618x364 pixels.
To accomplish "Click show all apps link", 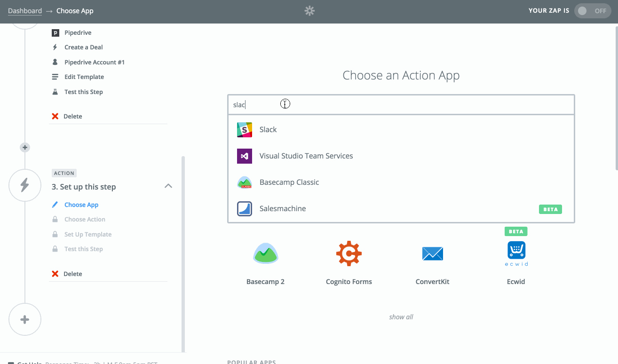I will pos(401,317).
